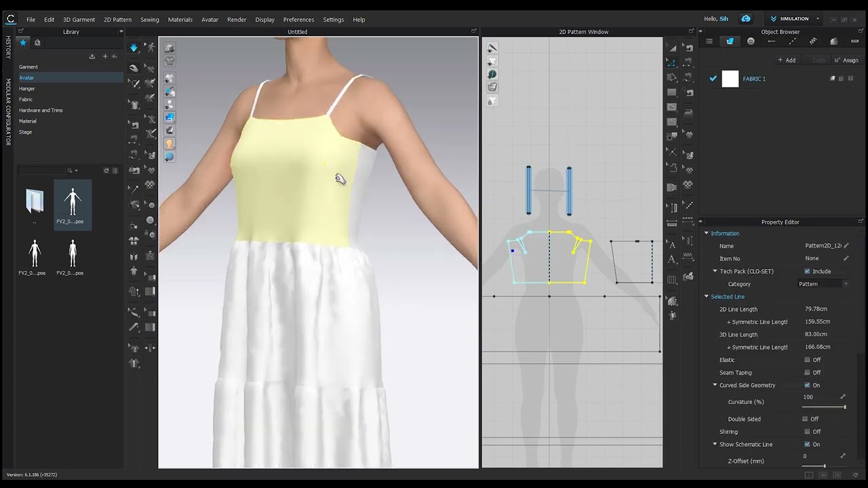868x488 pixels.
Task: Switch Object Browser to Button tab icon
Action: click(x=751, y=41)
